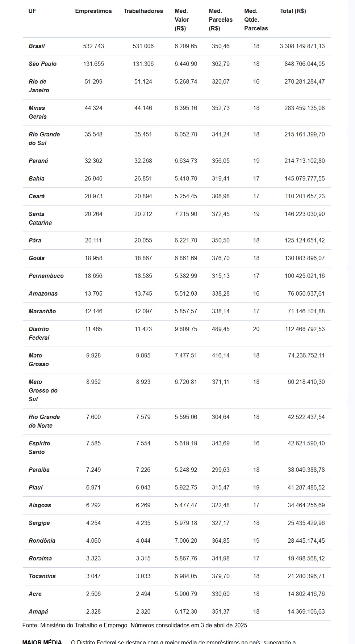Click Rondônia row label

coord(42,541)
